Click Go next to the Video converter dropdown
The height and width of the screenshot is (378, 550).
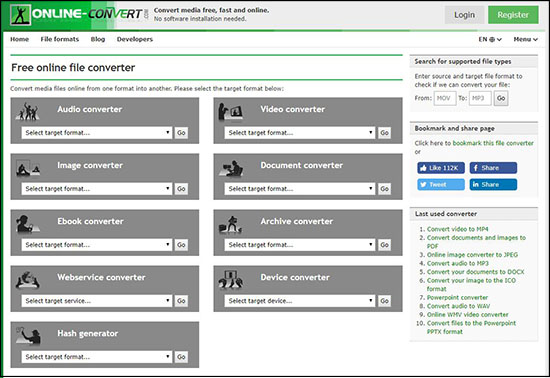384,133
